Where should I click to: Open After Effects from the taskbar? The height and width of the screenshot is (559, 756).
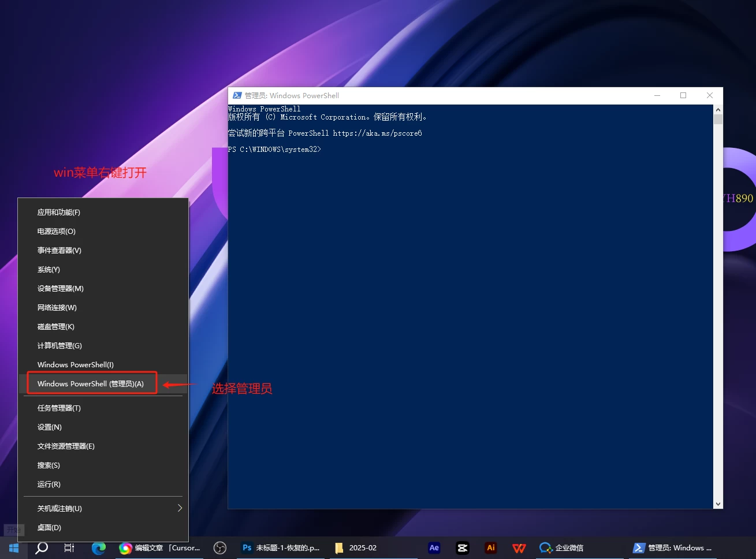(x=434, y=548)
